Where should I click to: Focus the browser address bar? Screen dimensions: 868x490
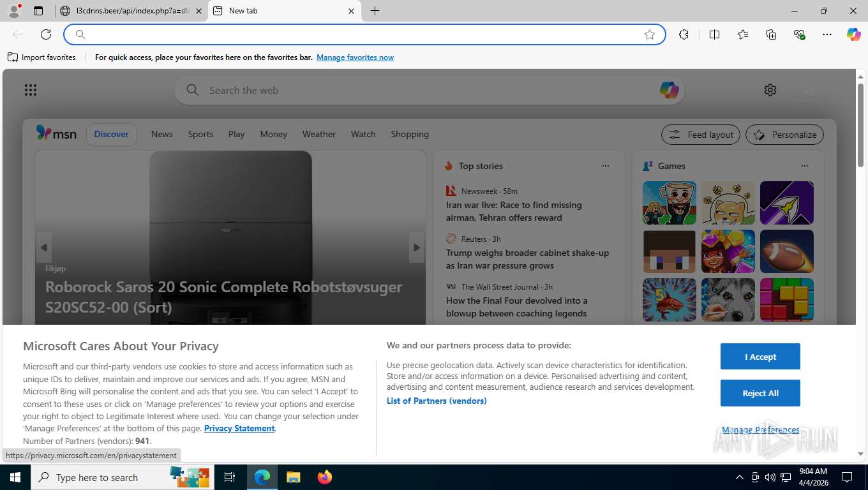(x=364, y=34)
